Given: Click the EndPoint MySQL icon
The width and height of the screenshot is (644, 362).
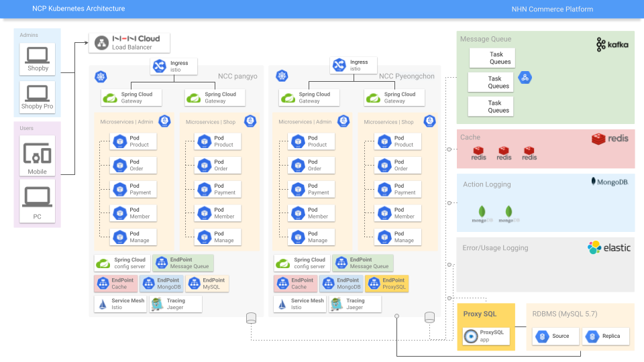Looking at the screenshot, I should point(194,283).
